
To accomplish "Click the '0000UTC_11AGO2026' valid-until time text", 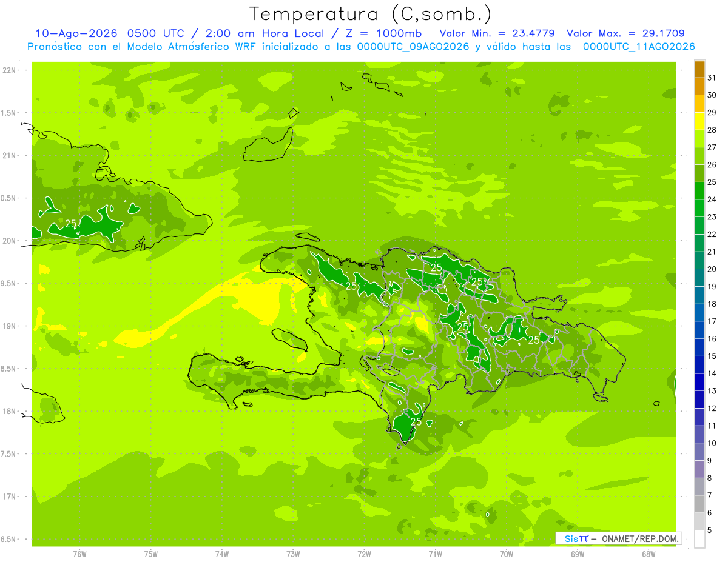I will pos(639,47).
